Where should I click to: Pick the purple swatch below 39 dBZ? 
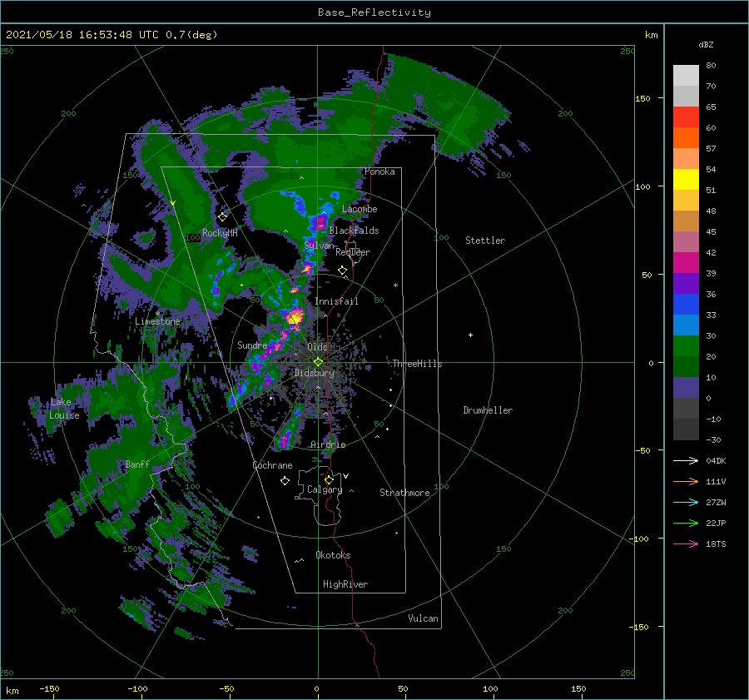[686, 284]
